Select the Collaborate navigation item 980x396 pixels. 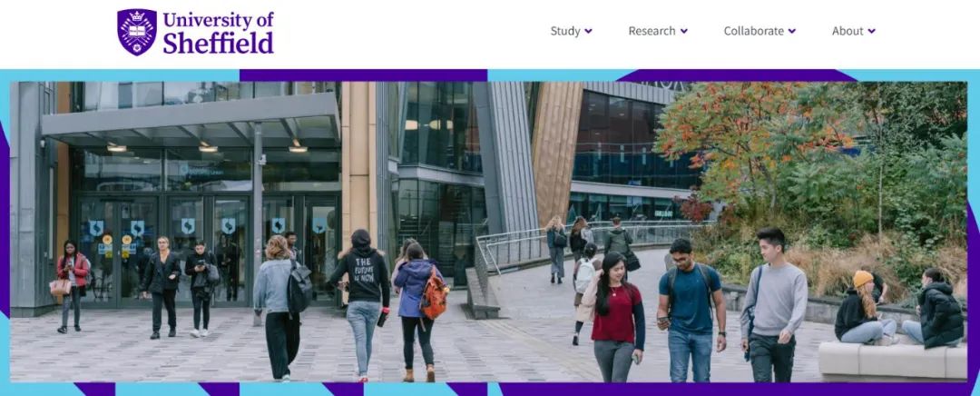(754, 31)
